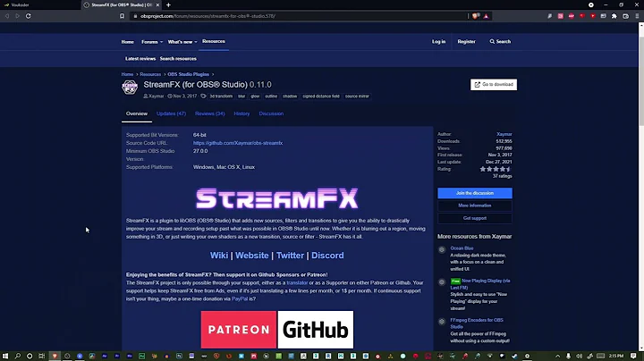This screenshot has width=644, height=361.
Task: Open the StreamFX Discord link
Action: click(327, 256)
